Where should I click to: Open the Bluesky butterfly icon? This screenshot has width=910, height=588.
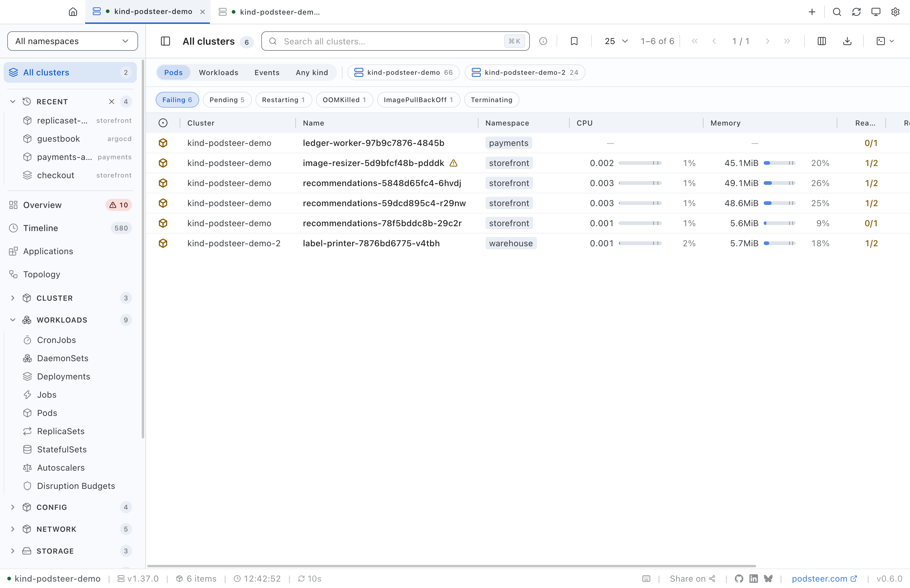[x=768, y=579]
